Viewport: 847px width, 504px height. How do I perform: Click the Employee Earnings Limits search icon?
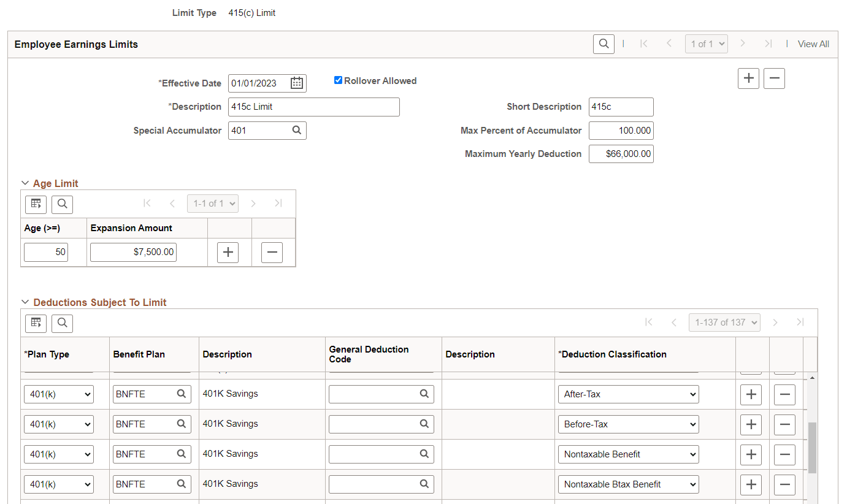[x=604, y=44]
